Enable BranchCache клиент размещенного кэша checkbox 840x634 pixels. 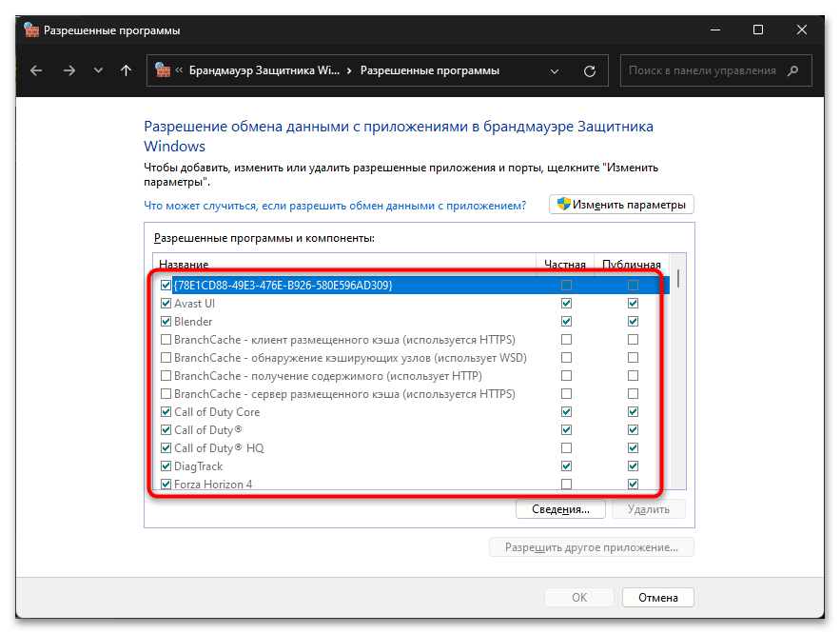tap(166, 340)
